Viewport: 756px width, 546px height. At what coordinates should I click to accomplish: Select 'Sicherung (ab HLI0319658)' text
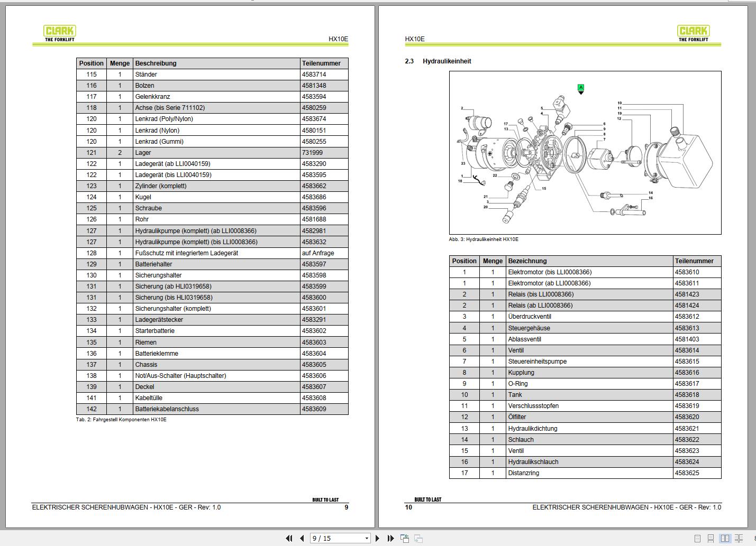tap(173, 286)
